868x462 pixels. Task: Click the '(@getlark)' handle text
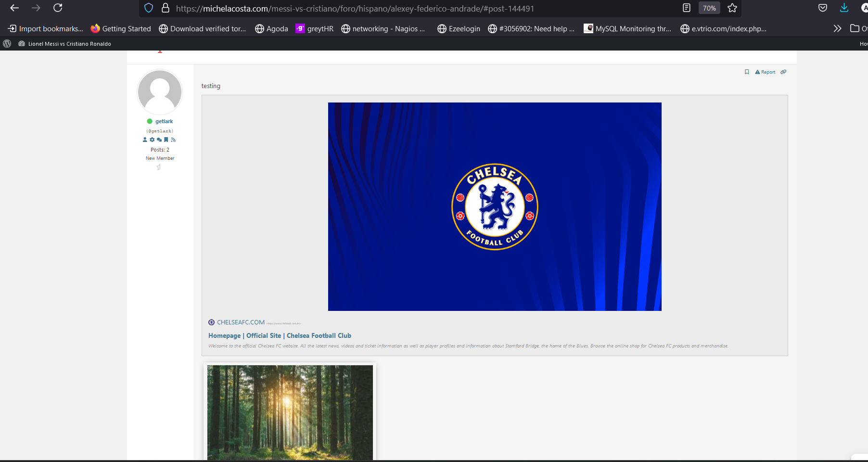point(160,131)
